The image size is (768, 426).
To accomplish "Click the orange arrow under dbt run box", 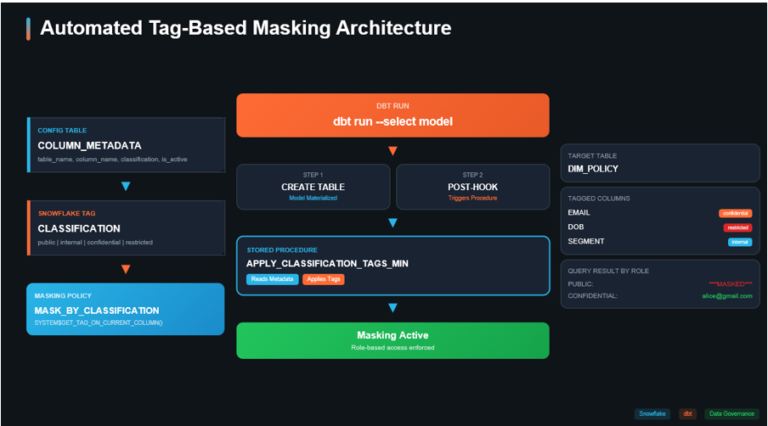I will tap(392, 151).
